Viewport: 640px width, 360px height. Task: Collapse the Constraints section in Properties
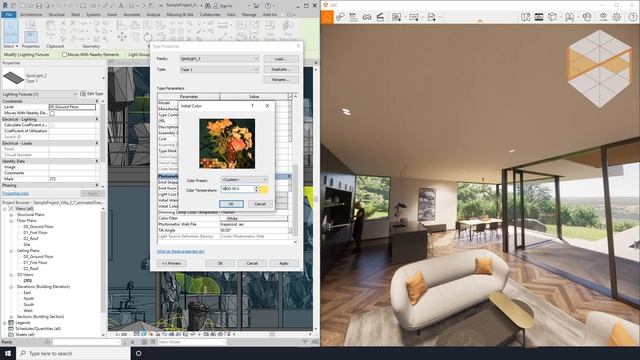click(97, 101)
